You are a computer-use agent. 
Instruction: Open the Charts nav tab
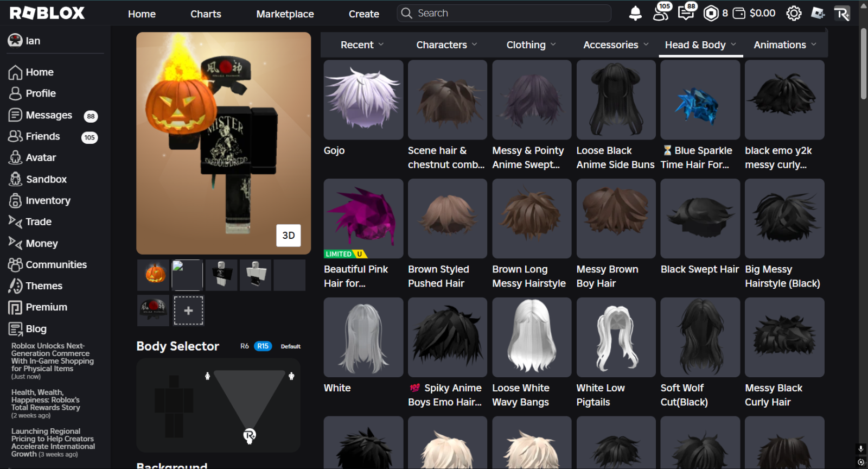tap(206, 14)
